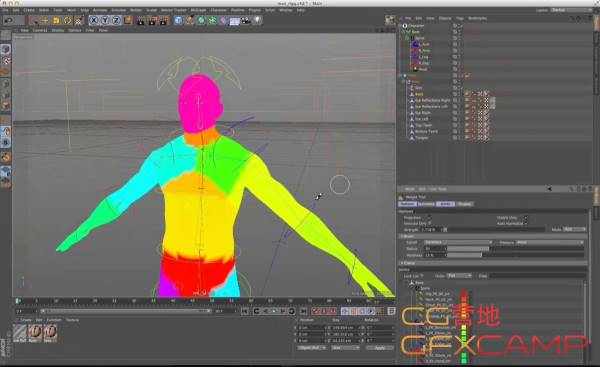Screen dimensions: 600x367
Task: Open the brush Falloff dropdown
Action: (458, 242)
